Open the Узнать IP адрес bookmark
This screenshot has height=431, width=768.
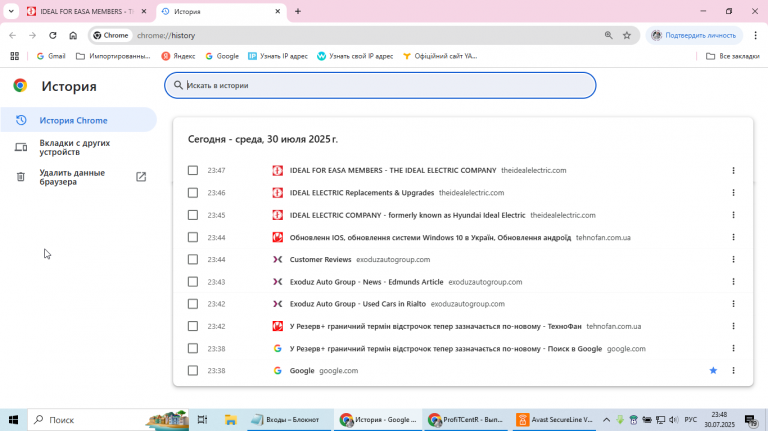click(x=278, y=56)
